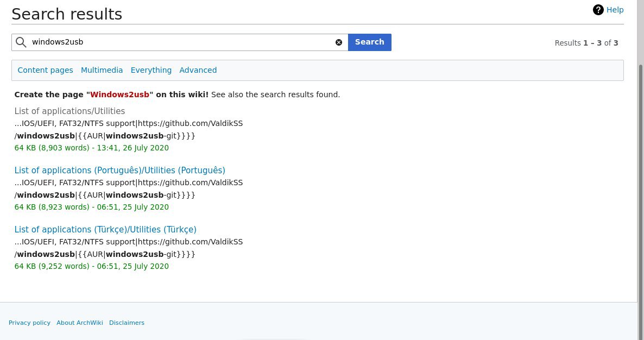This screenshot has height=340, width=644.
Task: Focus the windows2usb search input field
Action: point(180,42)
